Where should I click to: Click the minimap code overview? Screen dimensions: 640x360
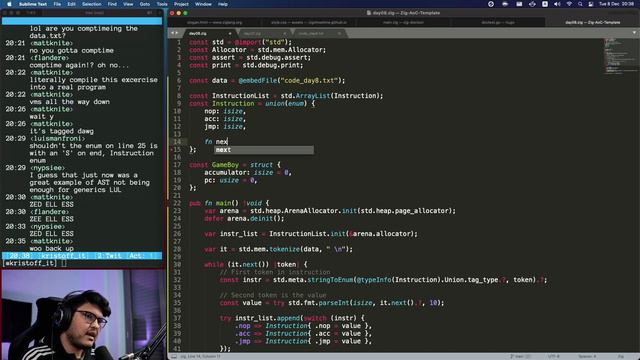(619, 57)
